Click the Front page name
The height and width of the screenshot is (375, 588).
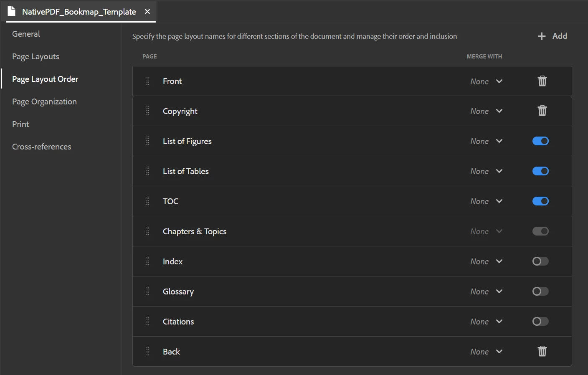[172, 81]
